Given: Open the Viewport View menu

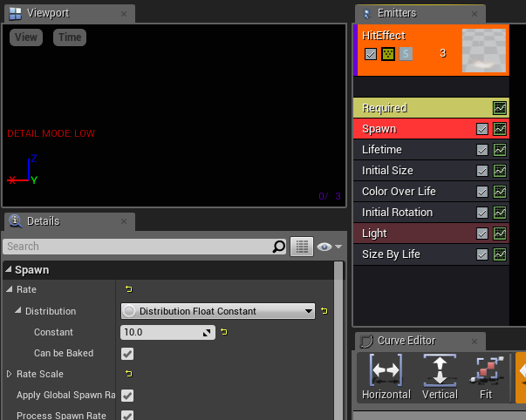Looking at the screenshot, I should [26, 37].
